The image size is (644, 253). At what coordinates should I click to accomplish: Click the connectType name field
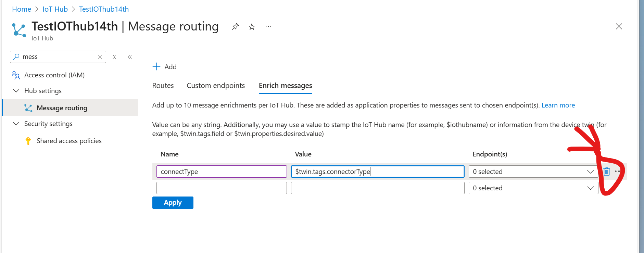point(222,172)
